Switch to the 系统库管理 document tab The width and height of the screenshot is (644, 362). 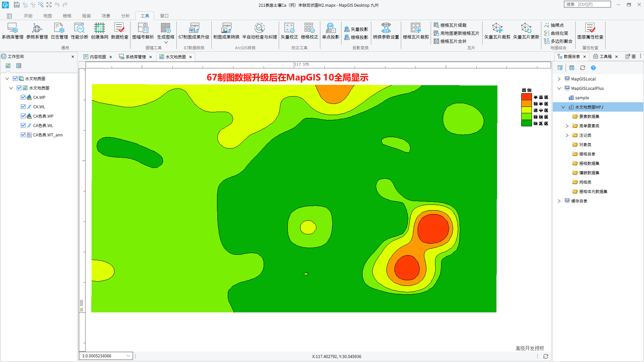[136, 57]
